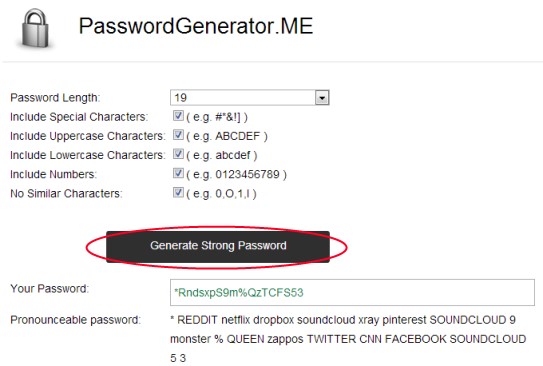Click inside the Your Password field

[352, 293]
